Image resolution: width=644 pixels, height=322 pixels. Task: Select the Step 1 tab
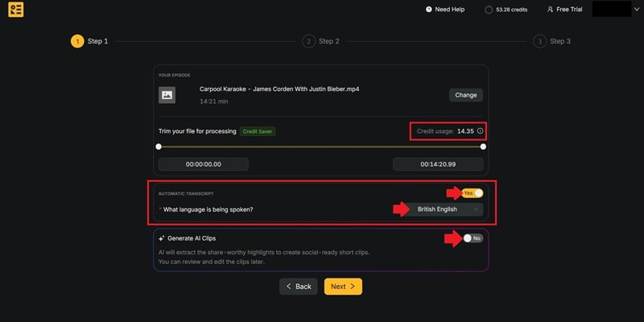[x=89, y=41]
